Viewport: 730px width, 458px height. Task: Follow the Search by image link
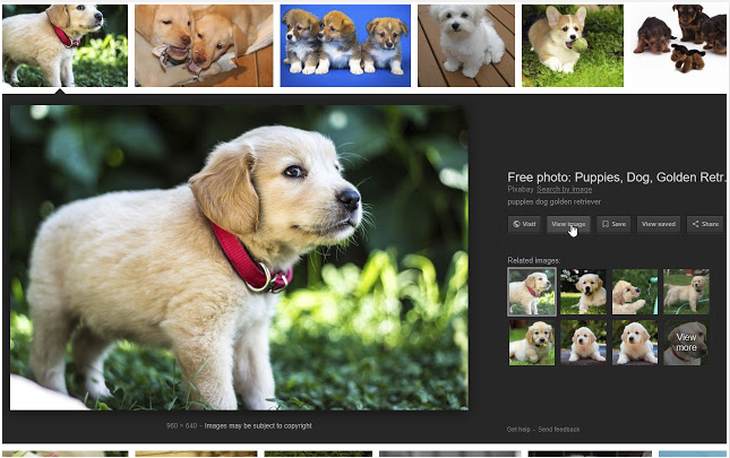click(x=564, y=189)
